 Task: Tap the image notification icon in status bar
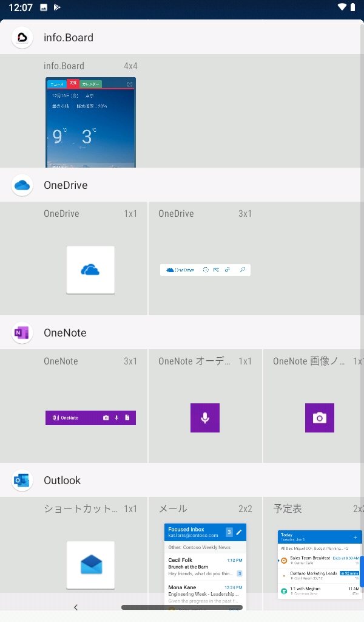point(44,7)
